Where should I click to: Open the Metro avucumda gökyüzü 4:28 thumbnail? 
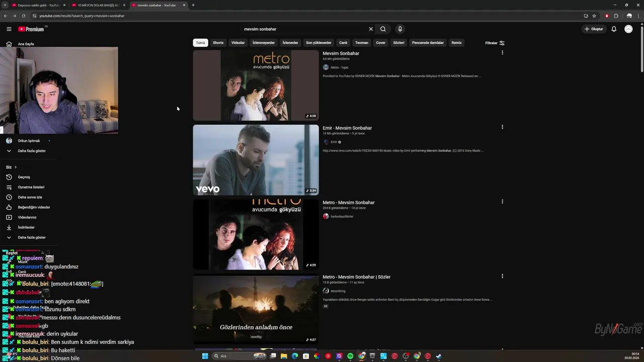point(256,85)
